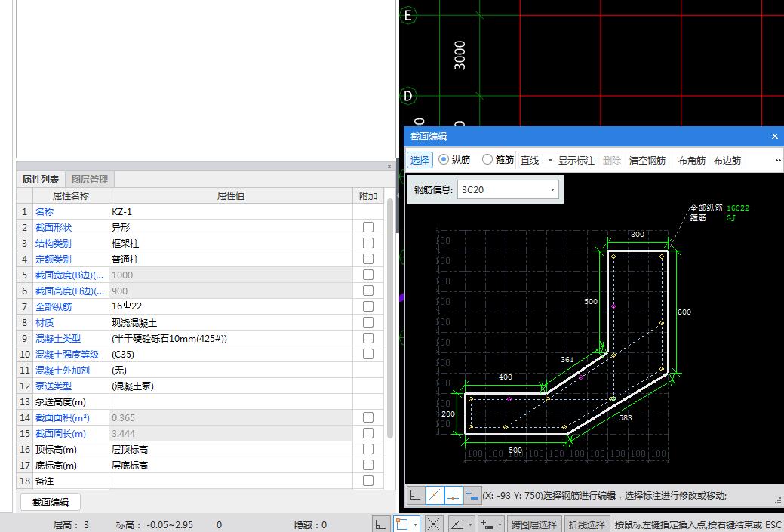Check the 附加 box for 结构类别
784x532 pixels.
[x=368, y=243]
